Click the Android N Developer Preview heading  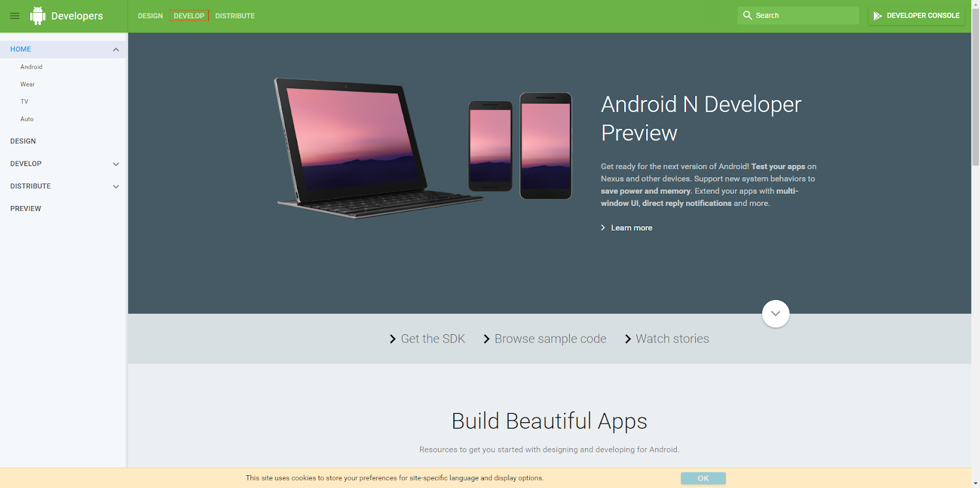pyautogui.click(x=701, y=118)
